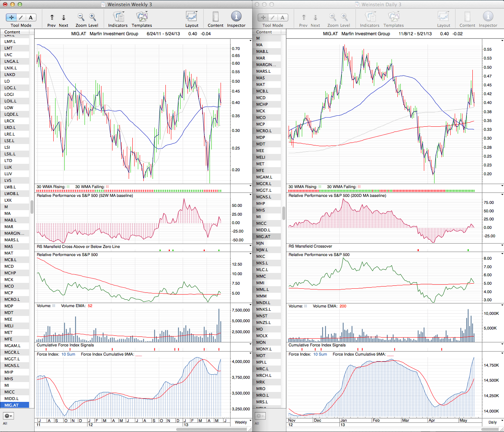Open the Weekly timeframe dropdown

point(241,422)
